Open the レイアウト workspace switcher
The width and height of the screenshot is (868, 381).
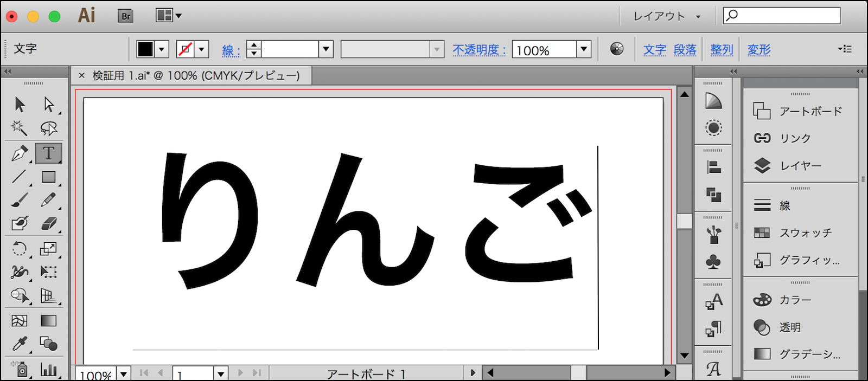(667, 16)
